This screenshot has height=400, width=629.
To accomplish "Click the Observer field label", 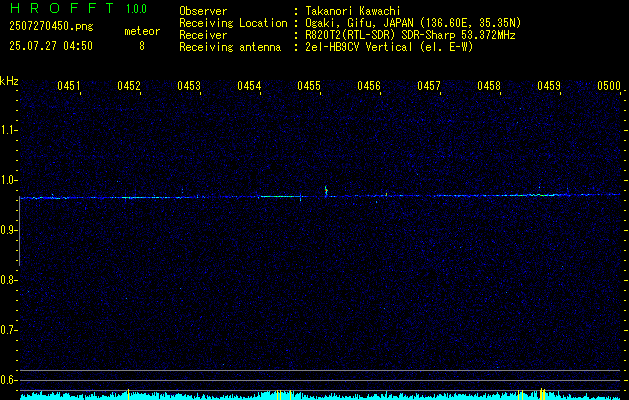I will tap(203, 11).
